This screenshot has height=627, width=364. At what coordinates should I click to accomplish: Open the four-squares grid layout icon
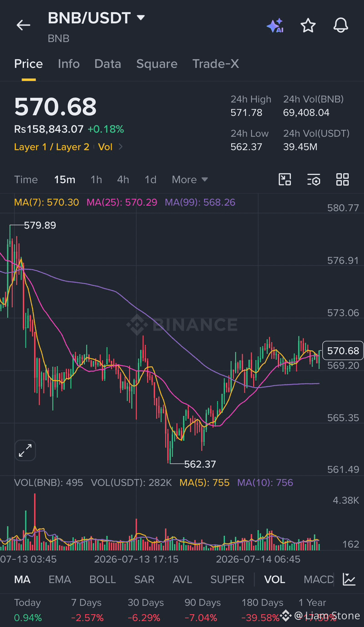(x=342, y=180)
